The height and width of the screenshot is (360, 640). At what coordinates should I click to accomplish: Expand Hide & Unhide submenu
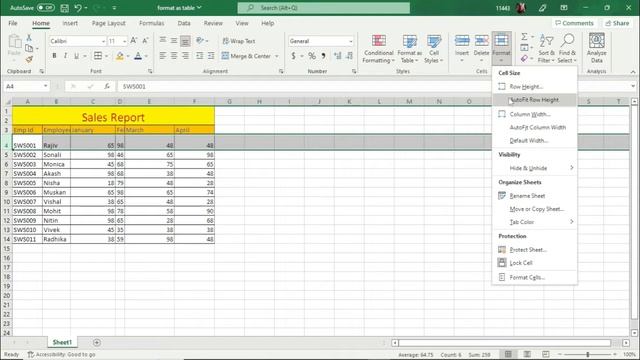click(534, 168)
